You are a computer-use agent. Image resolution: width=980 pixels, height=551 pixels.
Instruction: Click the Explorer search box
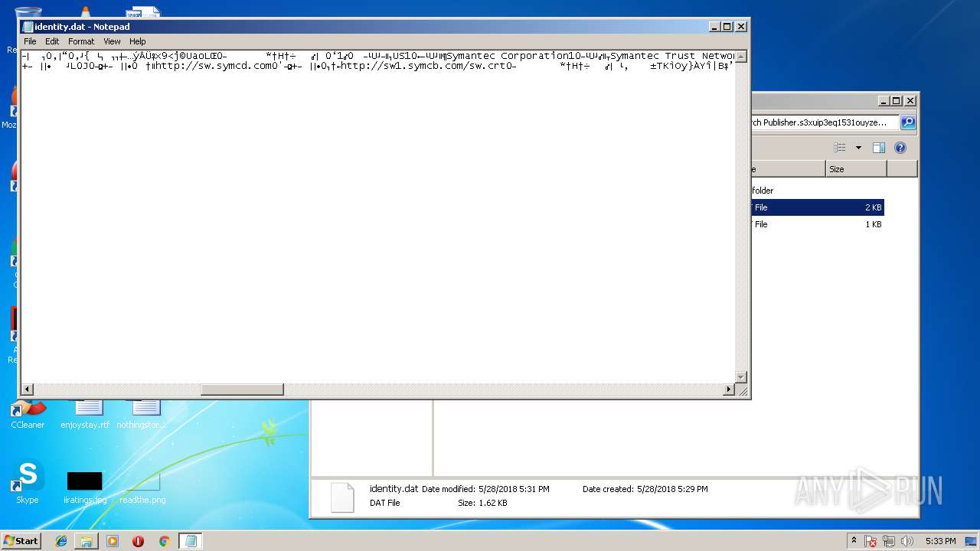tap(825, 122)
